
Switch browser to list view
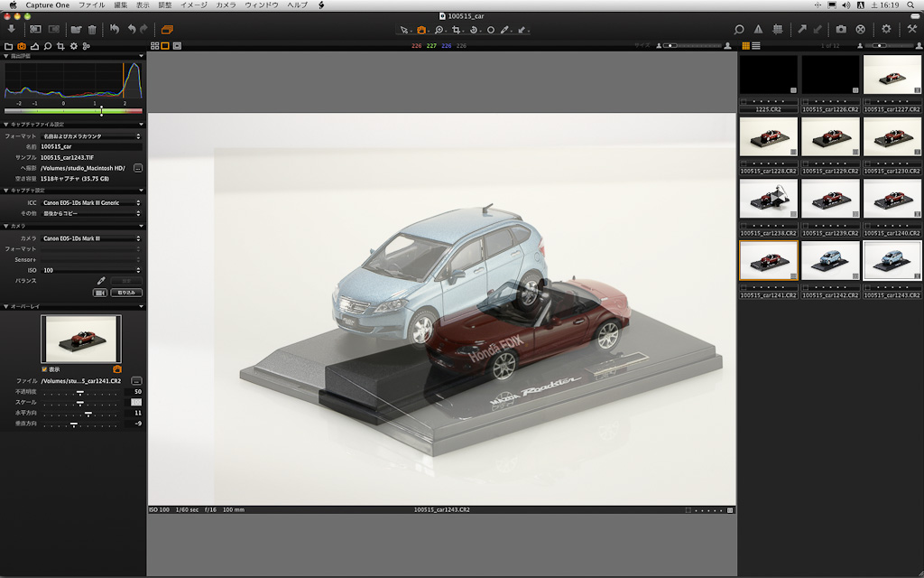click(756, 45)
